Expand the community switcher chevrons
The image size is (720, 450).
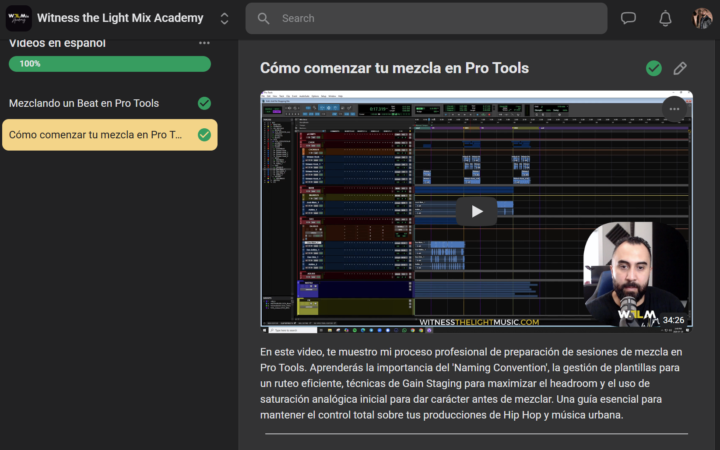[x=224, y=18]
